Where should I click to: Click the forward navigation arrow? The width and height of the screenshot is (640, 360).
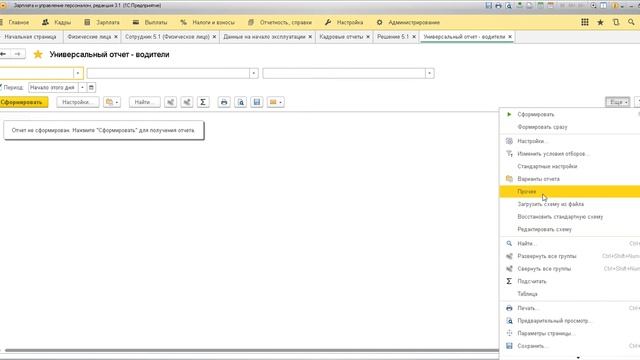[17, 54]
